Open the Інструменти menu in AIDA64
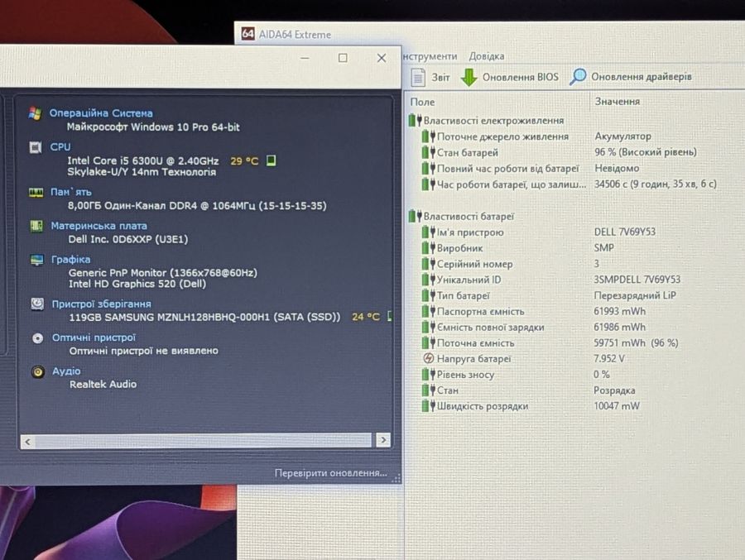This screenshot has width=745, height=560. click(x=430, y=56)
